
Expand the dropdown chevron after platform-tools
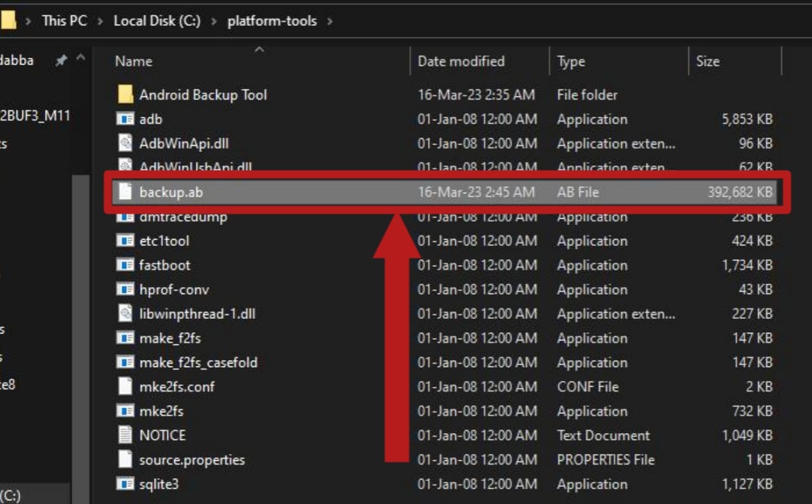(x=329, y=21)
